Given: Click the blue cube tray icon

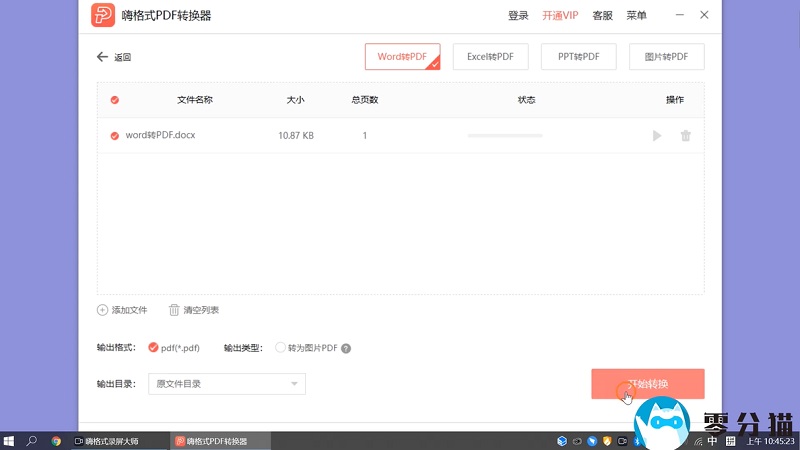Looking at the screenshot, I should (x=562, y=441).
